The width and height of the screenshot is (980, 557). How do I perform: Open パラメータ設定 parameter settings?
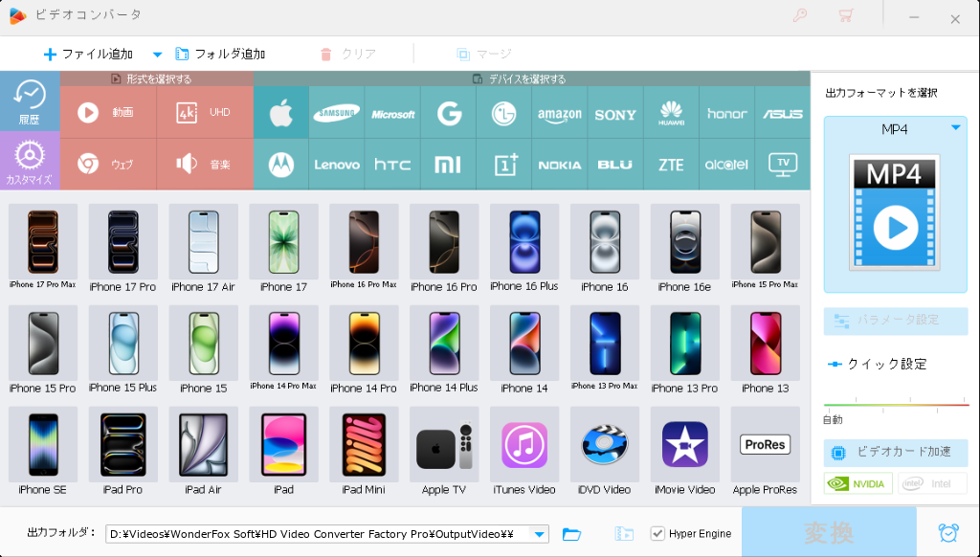coord(896,321)
